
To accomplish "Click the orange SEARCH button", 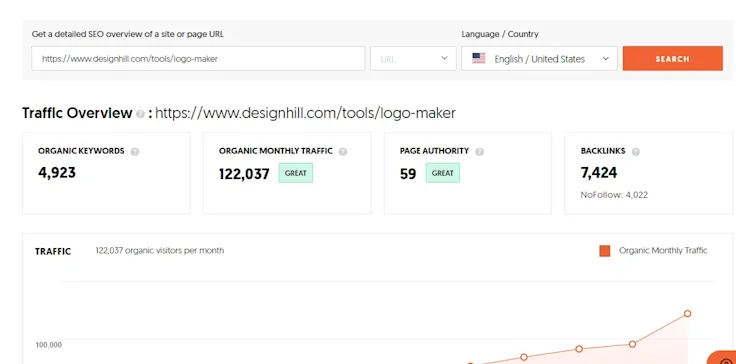I will [673, 58].
